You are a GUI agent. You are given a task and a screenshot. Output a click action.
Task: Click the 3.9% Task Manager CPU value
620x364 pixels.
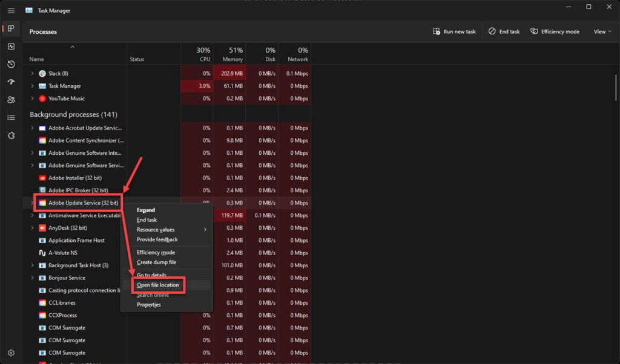coord(205,86)
